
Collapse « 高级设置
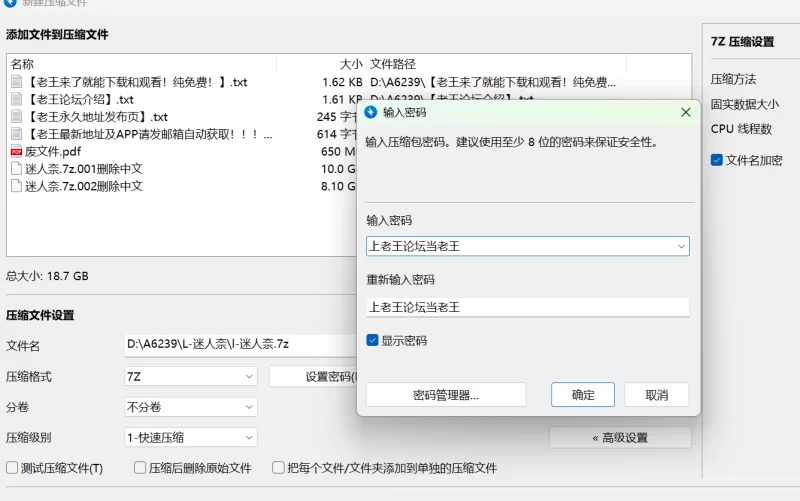(620, 438)
